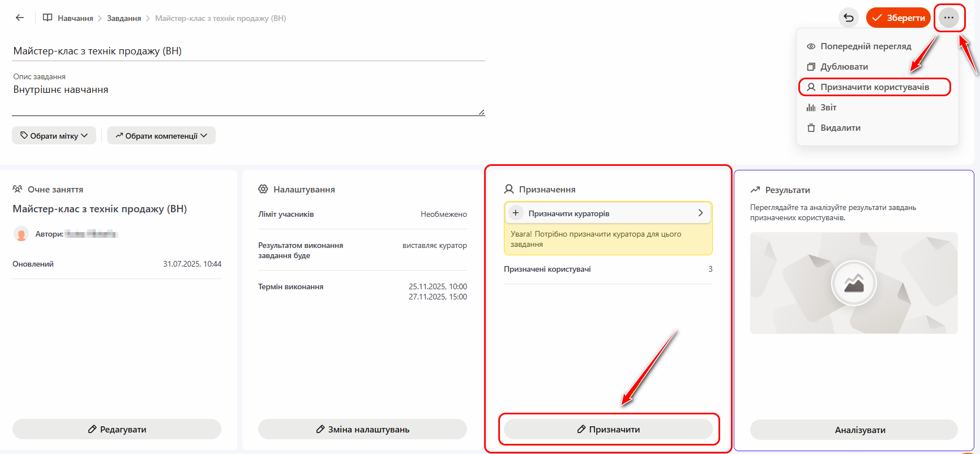Click the plus icon for assigning curators

pos(515,213)
